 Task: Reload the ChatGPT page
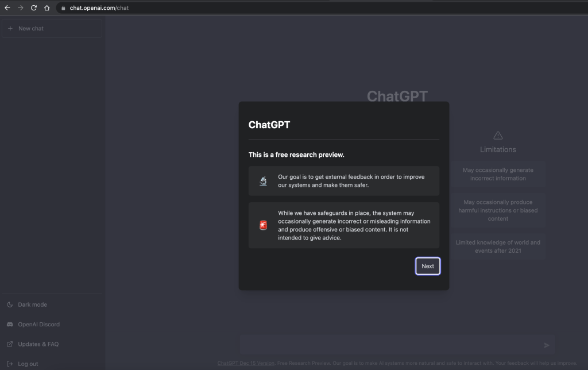click(x=34, y=8)
